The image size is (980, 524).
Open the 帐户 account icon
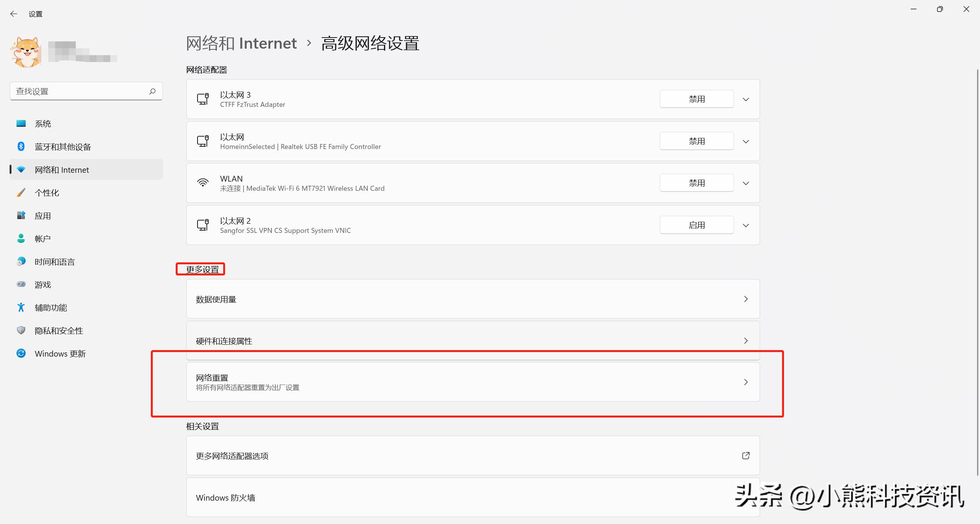click(x=21, y=238)
